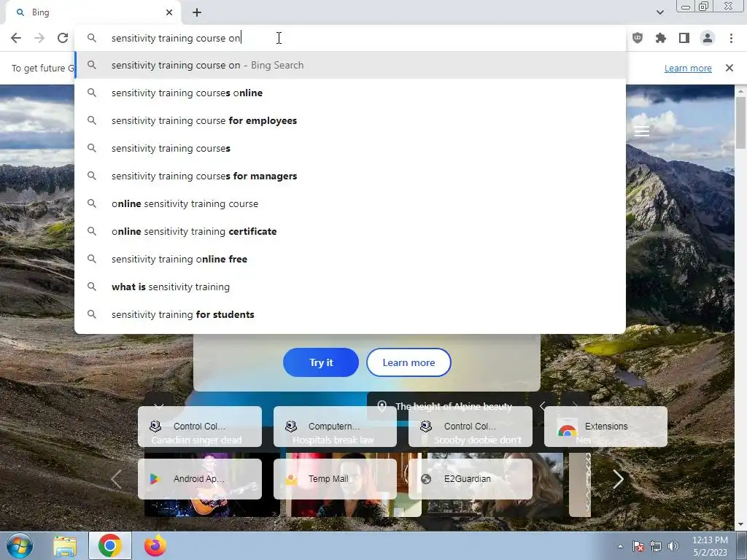Image resolution: width=747 pixels, height=560 pixels.
Task: Open the Chrome three-dot menu
Action: [731, 38]
